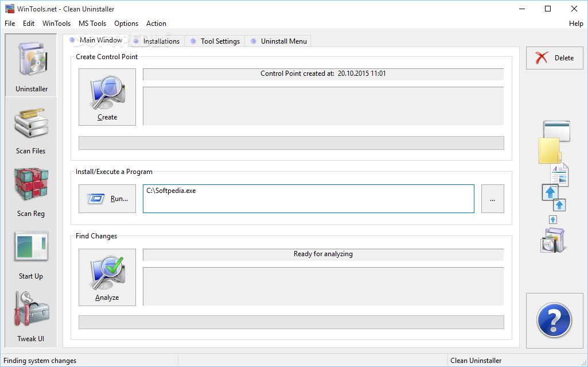Open the browse (...) file button
The width and height of the screenshot is (588, 367).
point(492,199)
